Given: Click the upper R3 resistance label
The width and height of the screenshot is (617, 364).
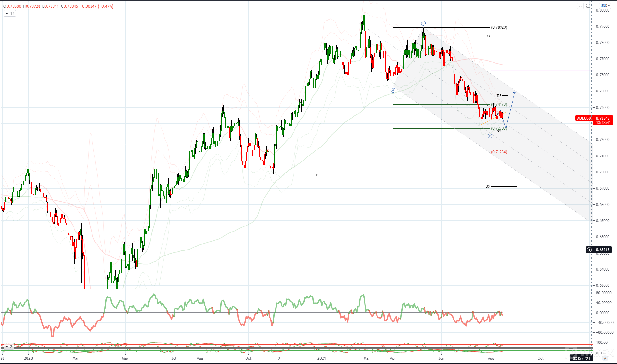Looking at the screenshot, I should (x=488, y=36).
